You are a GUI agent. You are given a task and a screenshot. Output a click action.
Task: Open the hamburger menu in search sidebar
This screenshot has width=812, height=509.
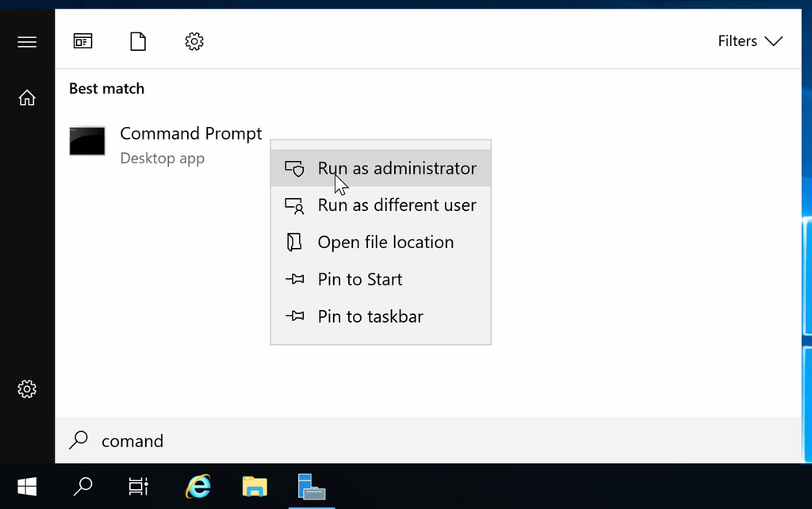point(27,41)
